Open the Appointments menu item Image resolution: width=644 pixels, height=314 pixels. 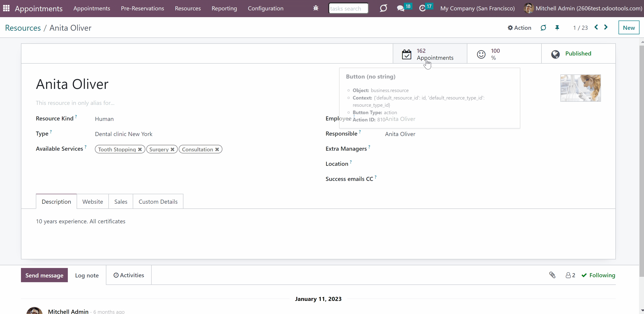(x=92, y=8)
